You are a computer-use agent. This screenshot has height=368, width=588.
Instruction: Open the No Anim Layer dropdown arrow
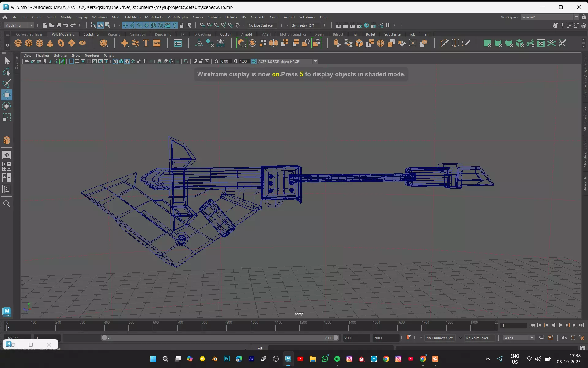tap(460, 338)
